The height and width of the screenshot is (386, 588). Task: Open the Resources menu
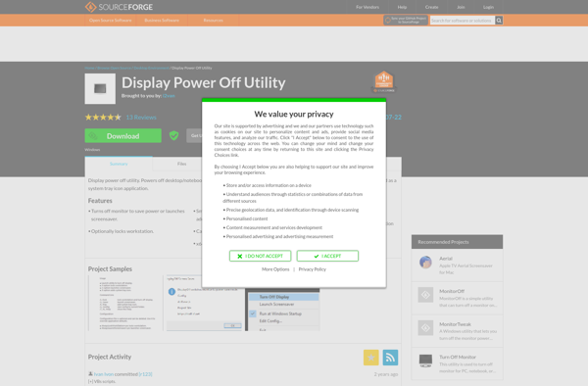click(214, 21)
